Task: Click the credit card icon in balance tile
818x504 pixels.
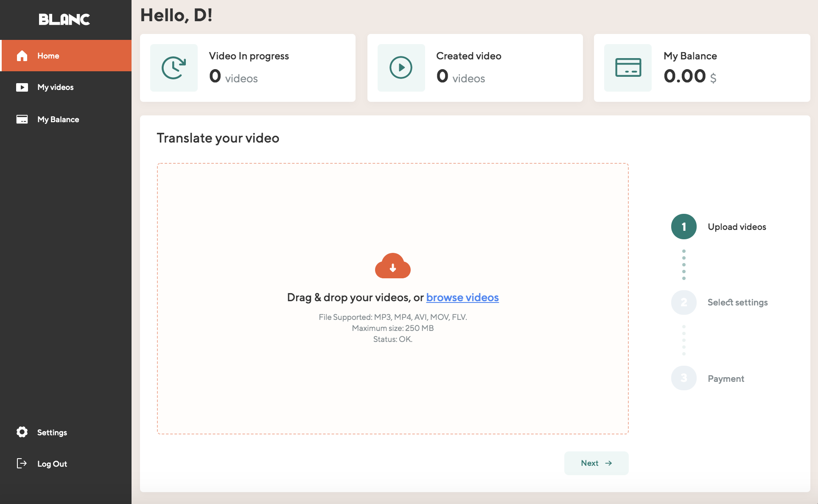Action: click(628, 68)
